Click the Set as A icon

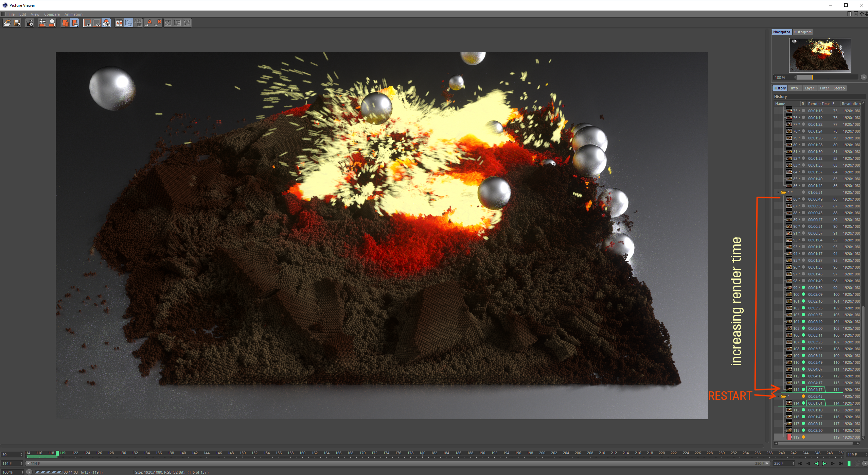tap(148, 23)
